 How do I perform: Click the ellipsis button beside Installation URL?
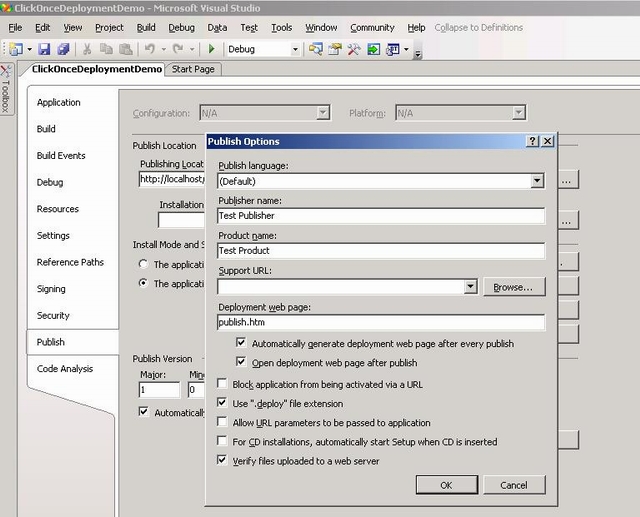tap(567, 221)
